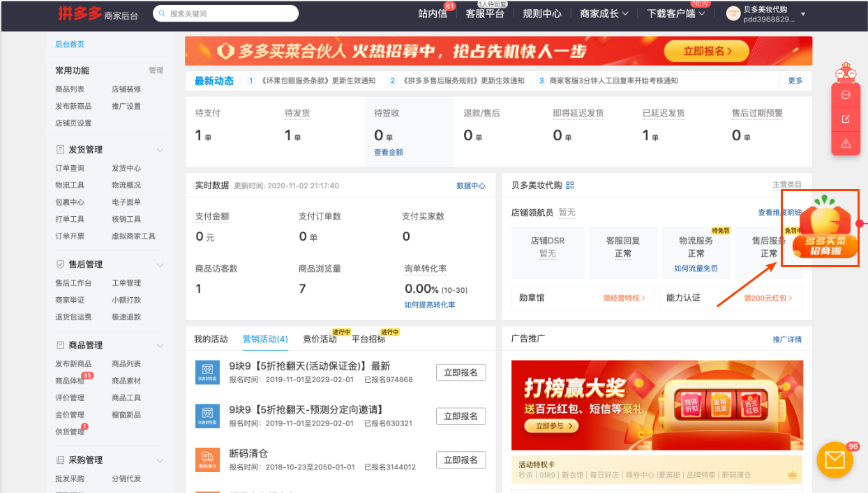The height and width of the screenshot is (493, 868).
Task: Open 订单查询 in the sidebar
Action: 70,168
